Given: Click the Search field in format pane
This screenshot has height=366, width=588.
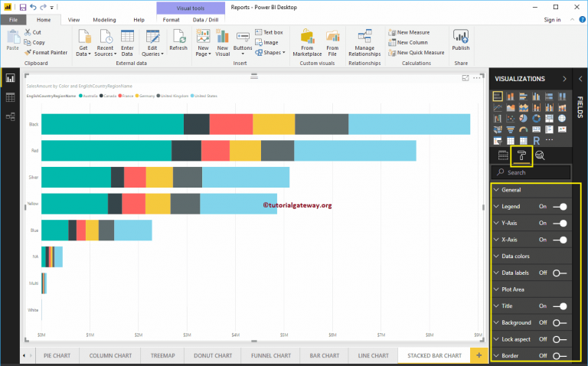Looking at the screenshot, I should (540, 173).
